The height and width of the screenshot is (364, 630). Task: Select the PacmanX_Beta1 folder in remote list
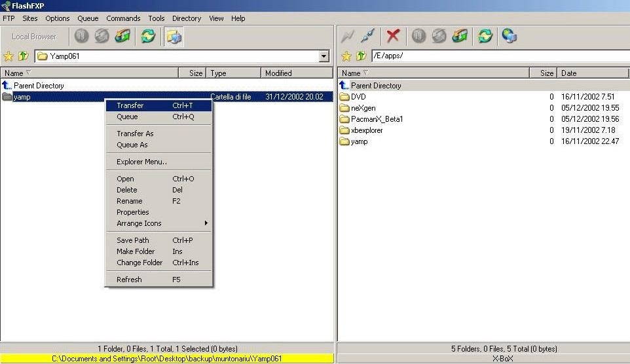[377, 119]
